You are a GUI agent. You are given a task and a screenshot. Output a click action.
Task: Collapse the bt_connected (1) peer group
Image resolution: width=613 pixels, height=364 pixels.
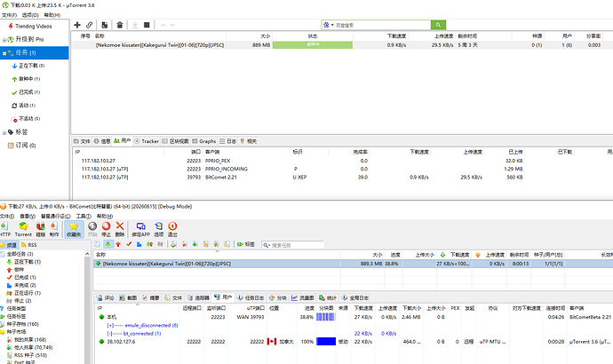110,334
